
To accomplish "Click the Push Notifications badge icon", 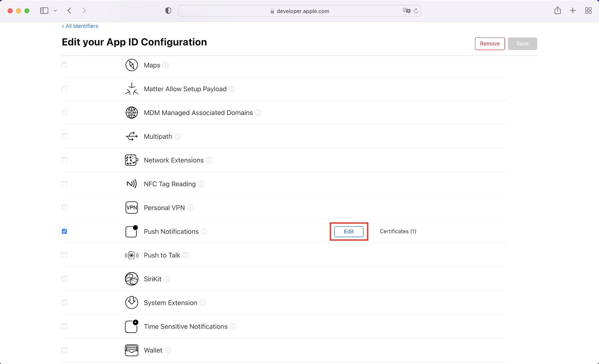I will click(131, 231).
